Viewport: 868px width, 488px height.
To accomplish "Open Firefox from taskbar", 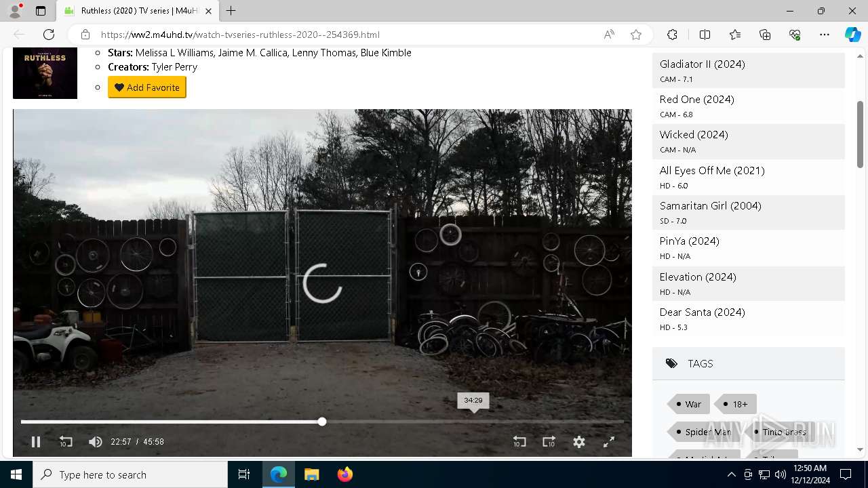I will (x=344, y=474).
